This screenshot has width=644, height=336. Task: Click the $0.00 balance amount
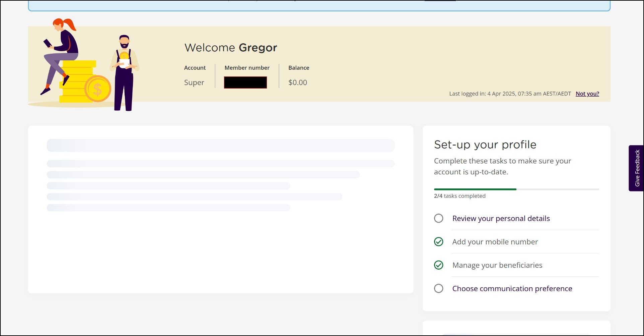coord(297,82)
